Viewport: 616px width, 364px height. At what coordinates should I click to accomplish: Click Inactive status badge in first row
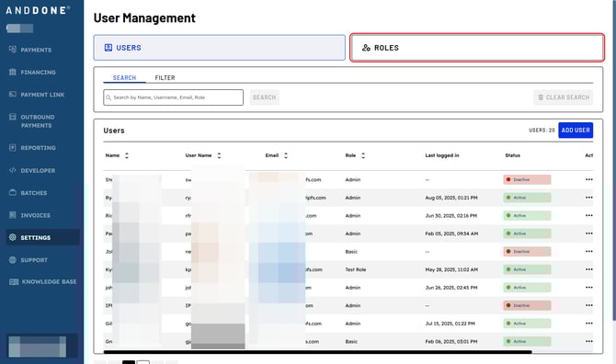click(x=527, y=179)
